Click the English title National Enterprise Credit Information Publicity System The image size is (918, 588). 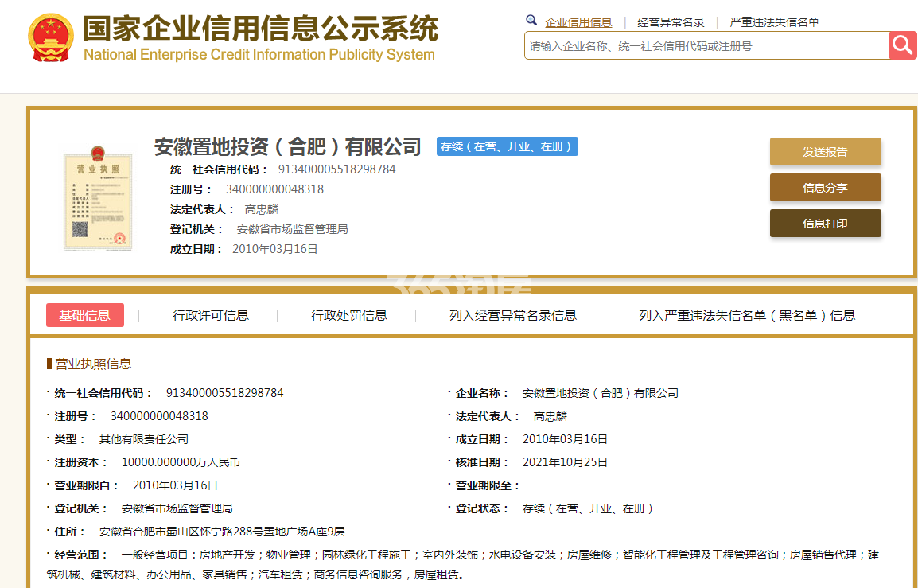pyautogui.click(x=259, y=54)
